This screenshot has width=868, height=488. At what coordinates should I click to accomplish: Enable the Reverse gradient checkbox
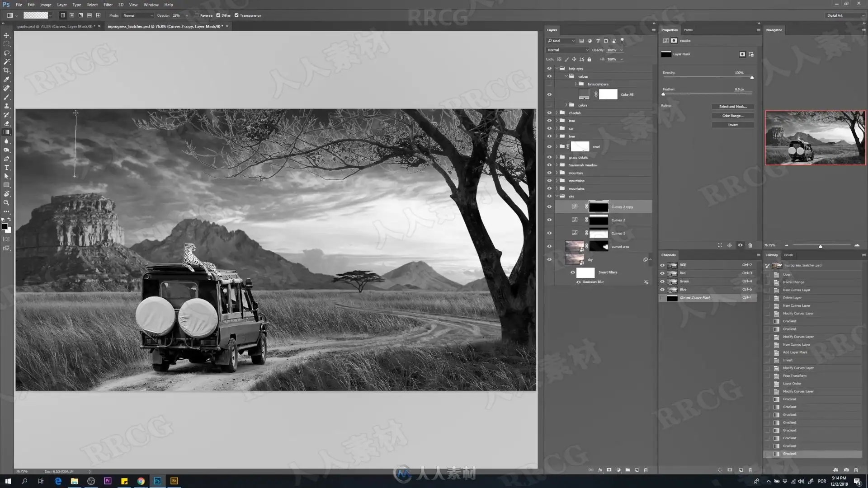[197, 15]
